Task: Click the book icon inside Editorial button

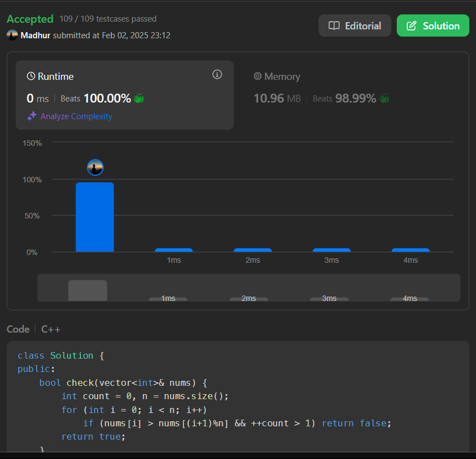Action: [x=334, y=26]
